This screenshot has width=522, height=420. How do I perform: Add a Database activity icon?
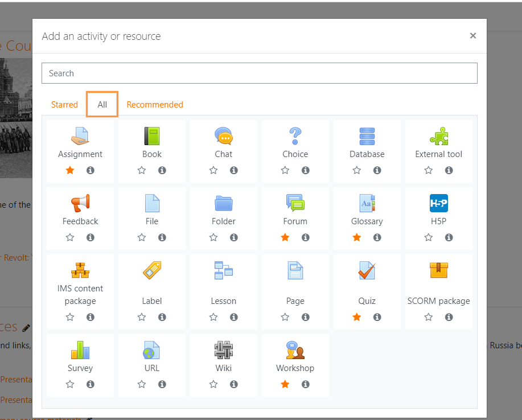(367, 136)
